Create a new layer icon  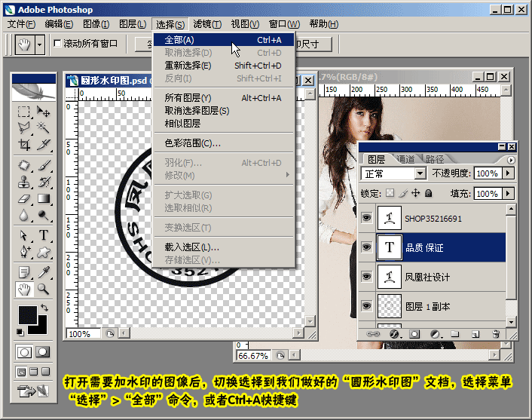(x=475, y=335)
